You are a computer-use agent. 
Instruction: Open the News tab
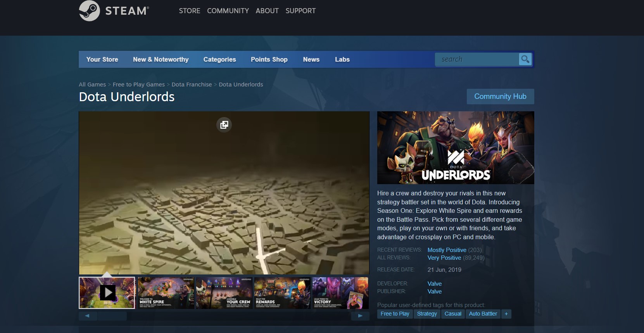pos(311,59)
